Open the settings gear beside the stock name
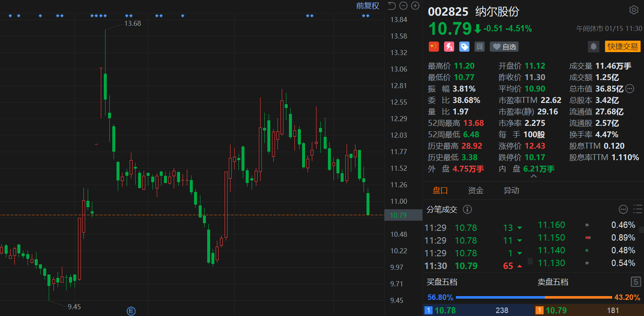644x316 pixels. coord(633,10)
